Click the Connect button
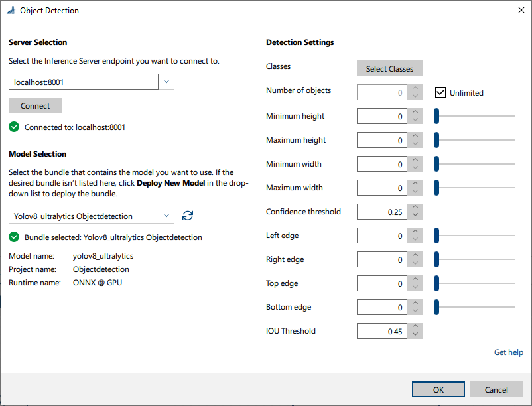The width and height of the screenshot is (532, 406). tap(35, 106)
